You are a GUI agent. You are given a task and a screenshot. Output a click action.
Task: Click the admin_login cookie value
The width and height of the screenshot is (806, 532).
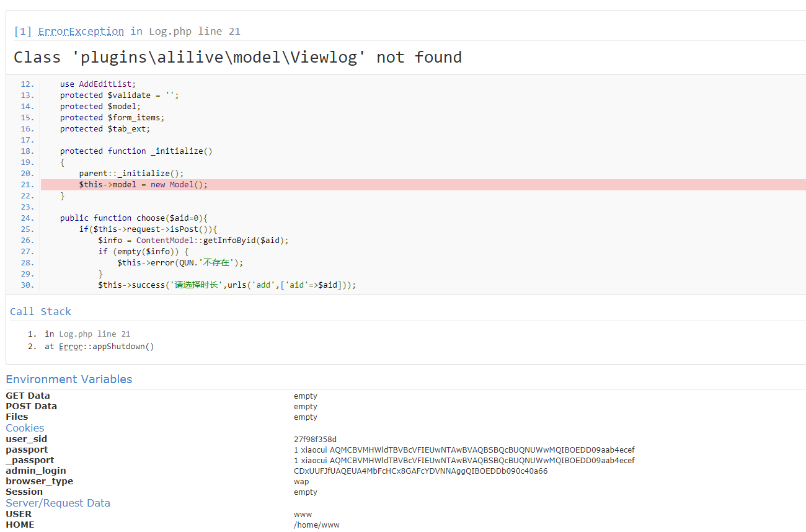click(x=420, y=471)
